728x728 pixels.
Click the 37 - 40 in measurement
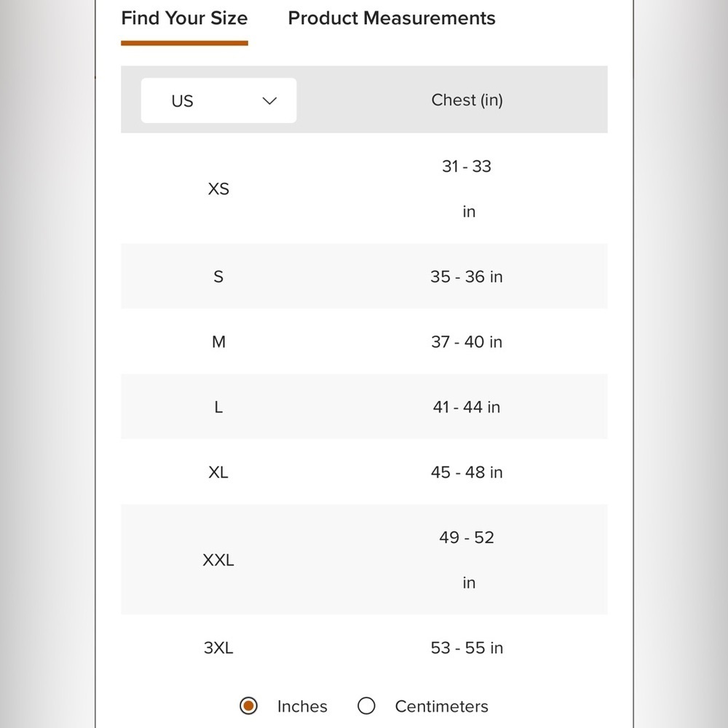point(467,341)
